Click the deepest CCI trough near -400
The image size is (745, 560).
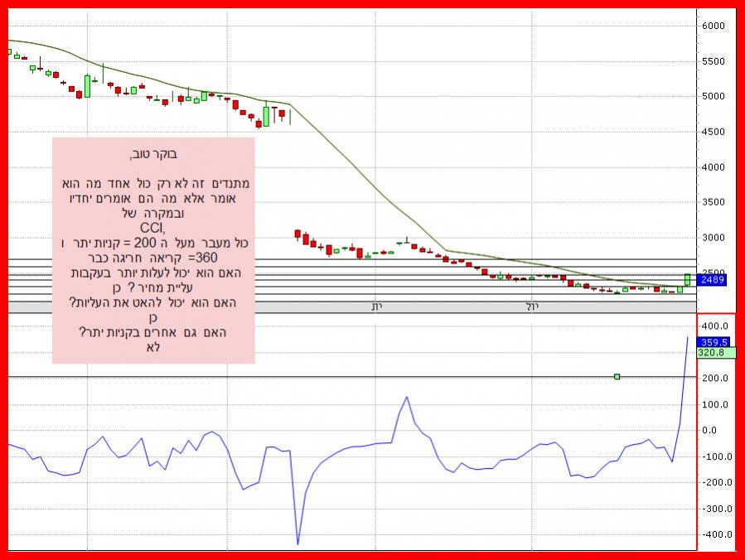pos(298,543)
